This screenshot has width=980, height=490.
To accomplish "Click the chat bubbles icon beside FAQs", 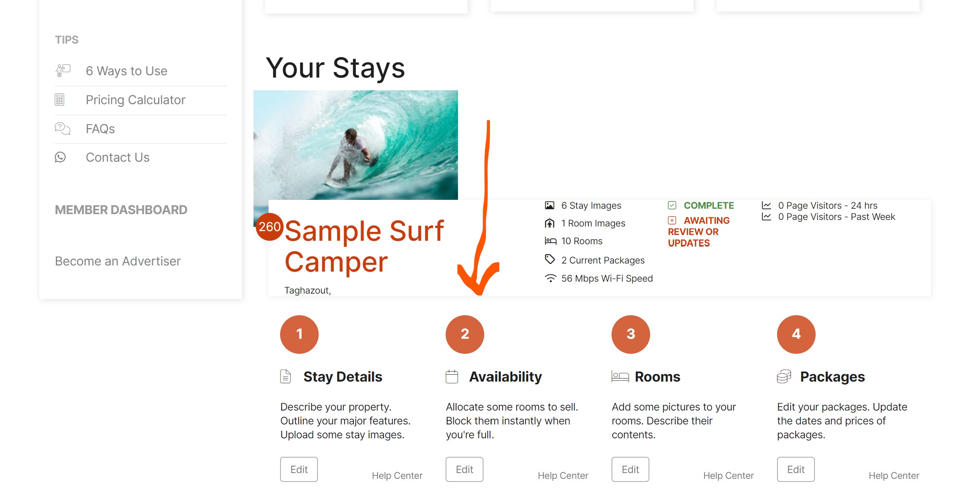I will point(63,128).
